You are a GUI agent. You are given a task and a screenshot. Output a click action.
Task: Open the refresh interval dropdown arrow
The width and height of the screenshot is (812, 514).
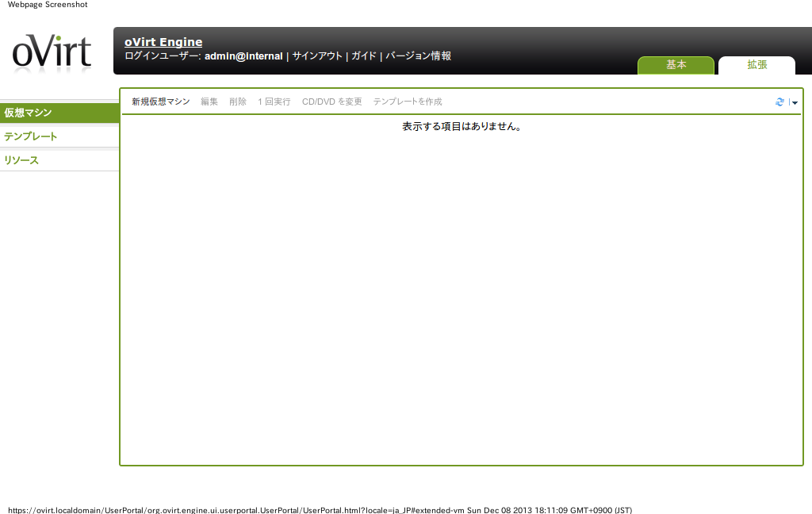[x=795, y=102]
